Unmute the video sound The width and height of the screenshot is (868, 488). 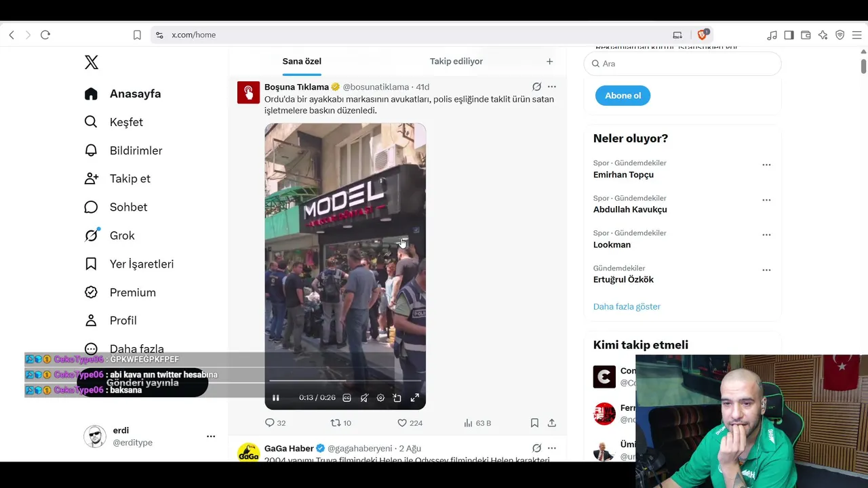pyautogui.click(x=364, y=398)
